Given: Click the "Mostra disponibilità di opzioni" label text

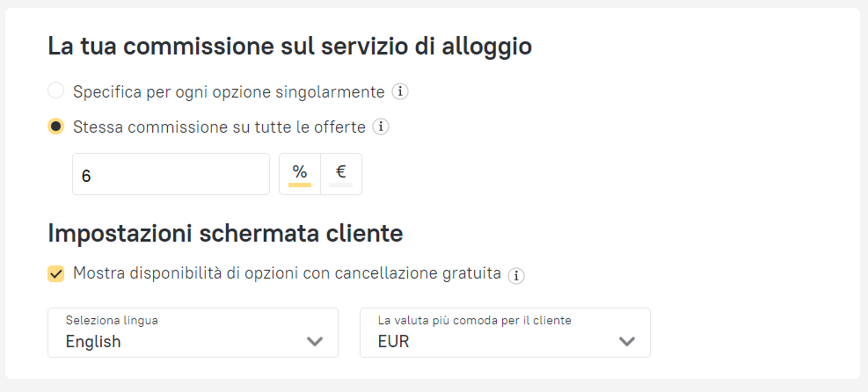Looking at the screenshot, I should [x=287, y=273].
